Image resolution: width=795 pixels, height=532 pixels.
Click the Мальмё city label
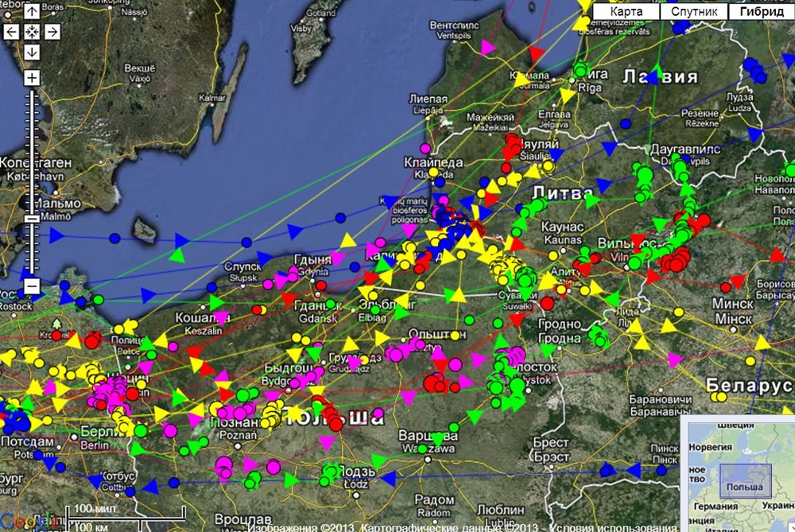tap(58, 204)
